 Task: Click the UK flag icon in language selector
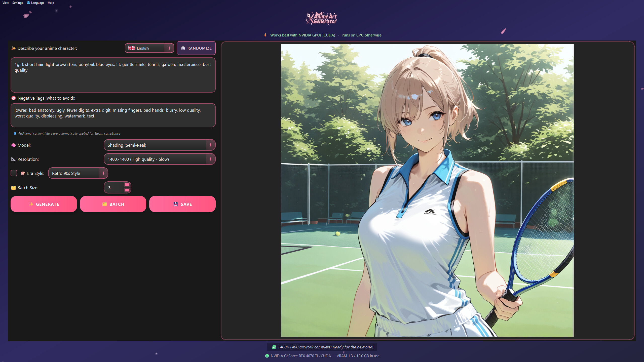[132, 48]
